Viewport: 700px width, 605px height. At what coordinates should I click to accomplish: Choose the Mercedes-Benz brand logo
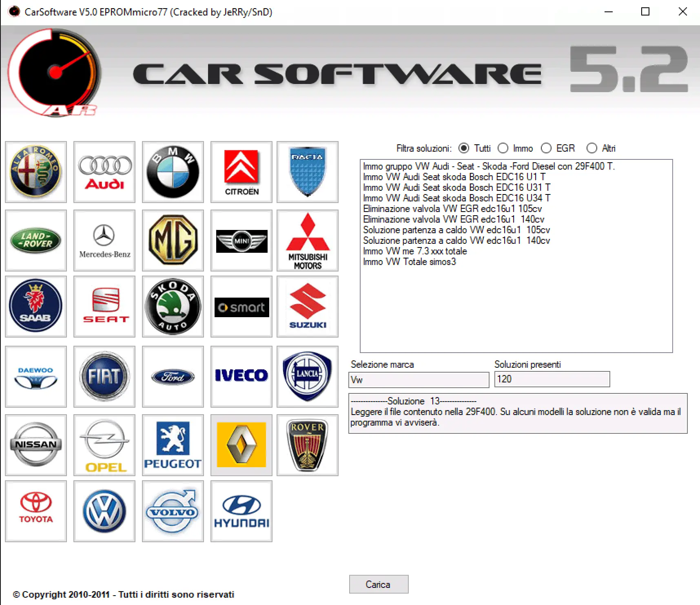tap(104, 240)
